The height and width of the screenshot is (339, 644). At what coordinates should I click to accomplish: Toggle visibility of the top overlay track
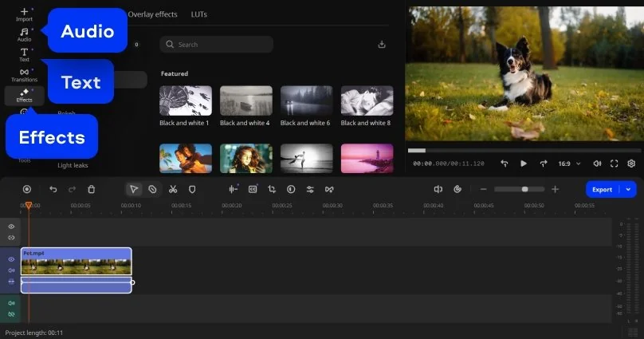click(x=11, y=227)
